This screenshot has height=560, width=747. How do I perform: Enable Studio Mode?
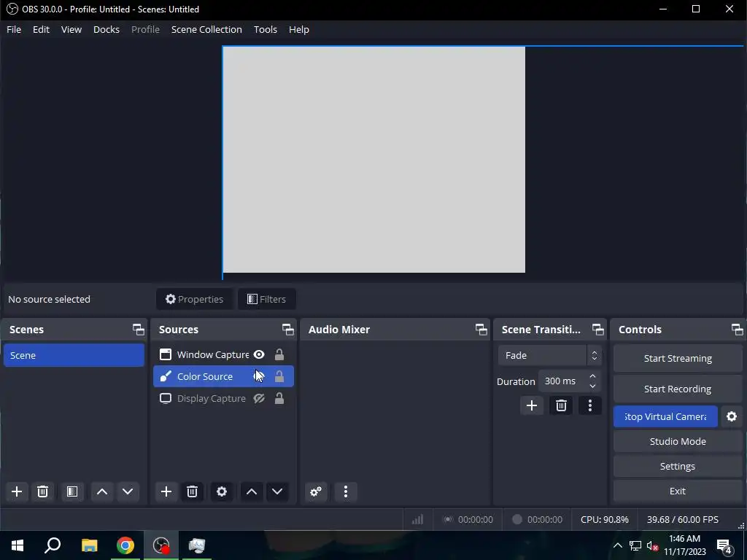click(678, 441)
